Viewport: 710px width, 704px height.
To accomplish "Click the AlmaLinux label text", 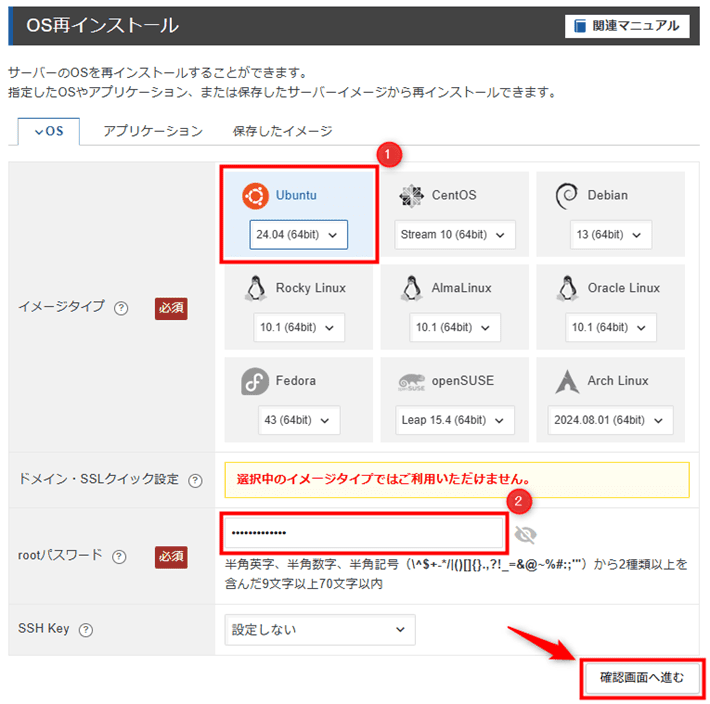I will point(461,288).
